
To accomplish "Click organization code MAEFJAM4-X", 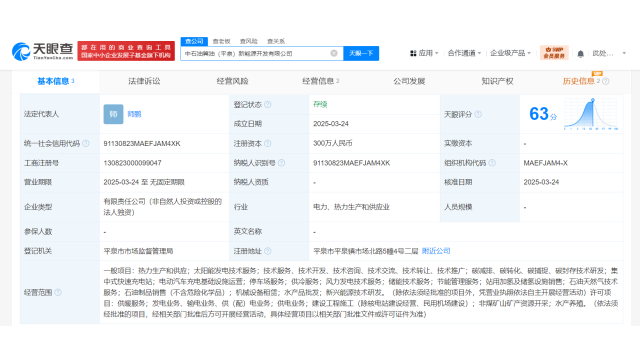I will coord(545,163).
